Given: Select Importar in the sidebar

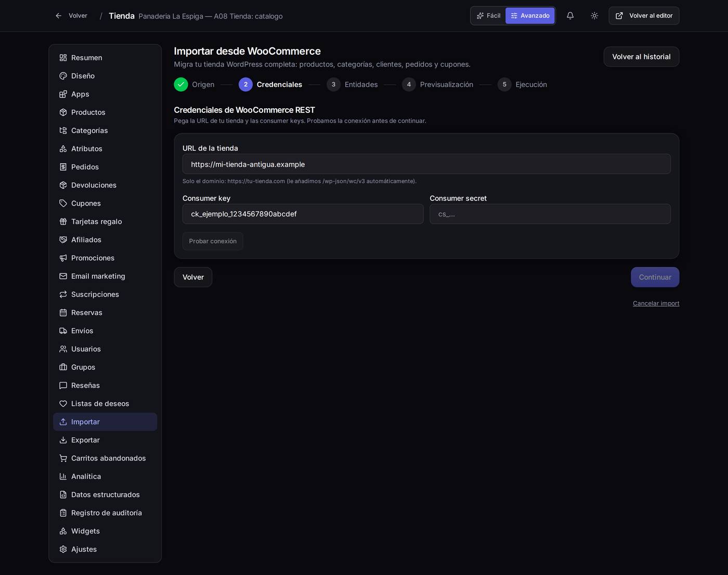Looking at the screenshot, I should click(105, 422).
